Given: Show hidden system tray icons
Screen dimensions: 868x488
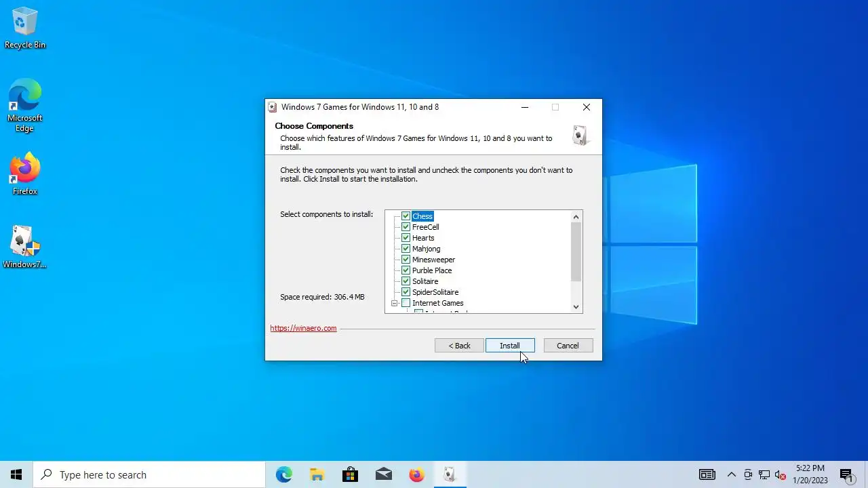Looking at the screenshot, I should (x=732, y=474).
